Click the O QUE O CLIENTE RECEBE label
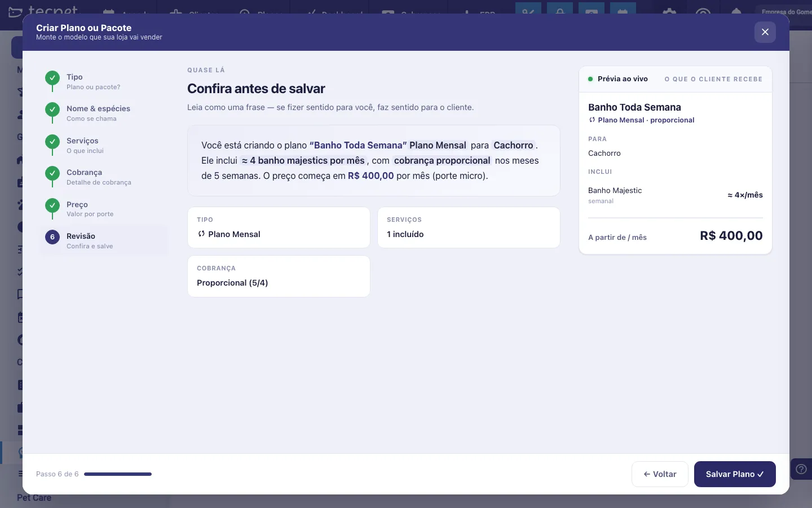Screen dimensions: 812x508 click(713, 79)
